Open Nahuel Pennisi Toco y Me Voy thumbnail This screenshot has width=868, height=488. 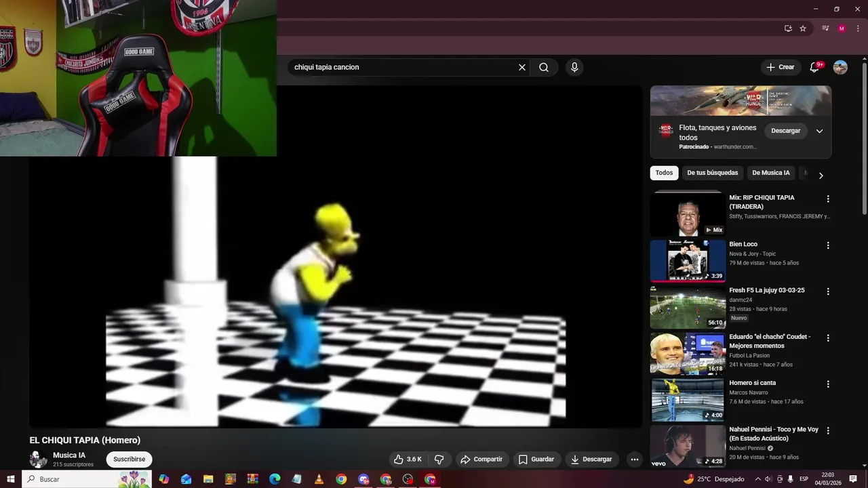pos(688,446)
